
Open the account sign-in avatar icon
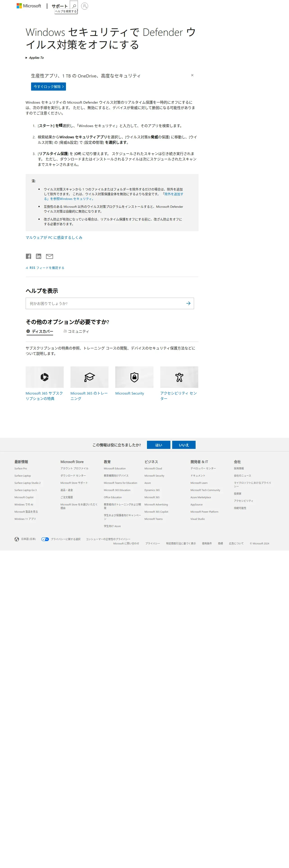[85, 6]
